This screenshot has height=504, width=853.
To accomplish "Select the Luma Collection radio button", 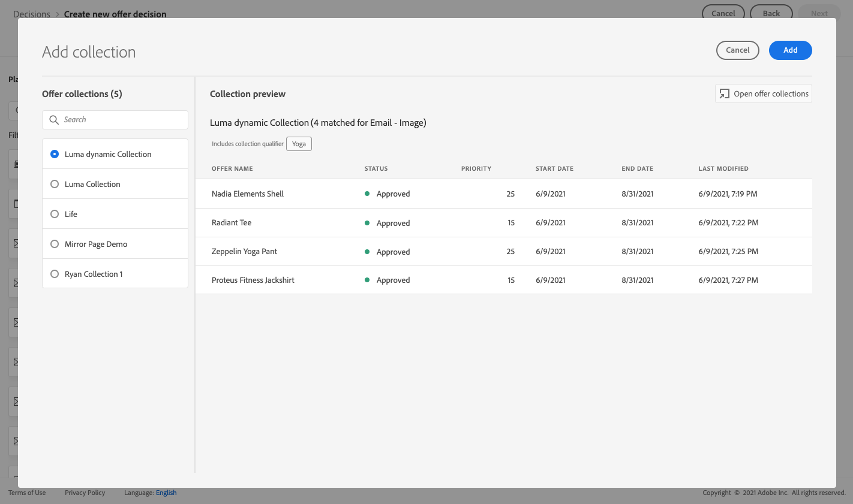I will tap(55, 184).
